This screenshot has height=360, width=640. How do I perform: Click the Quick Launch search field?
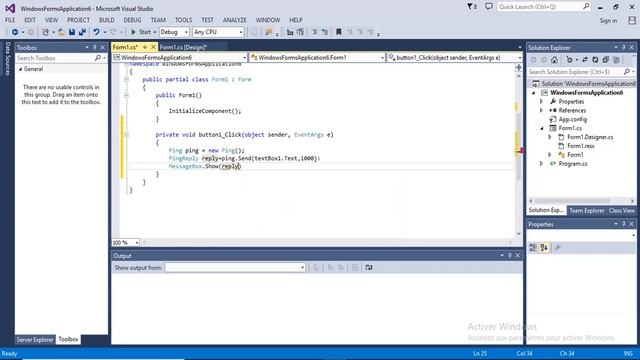[543, 7]
